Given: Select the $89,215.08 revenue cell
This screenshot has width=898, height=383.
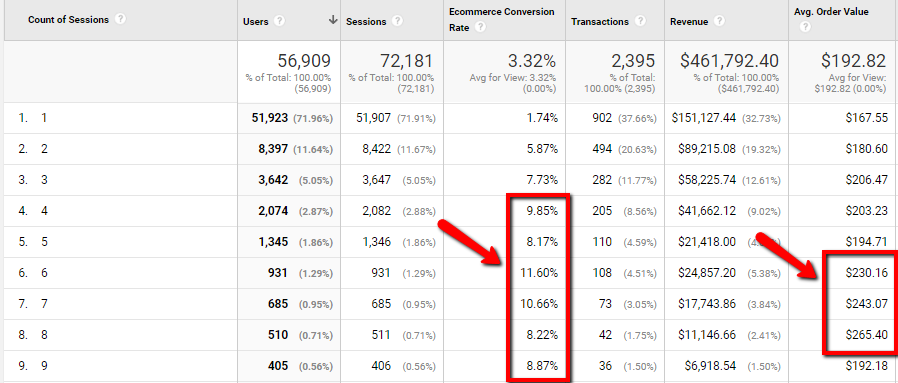Looking at the screenshot, I should coord(703,149).
